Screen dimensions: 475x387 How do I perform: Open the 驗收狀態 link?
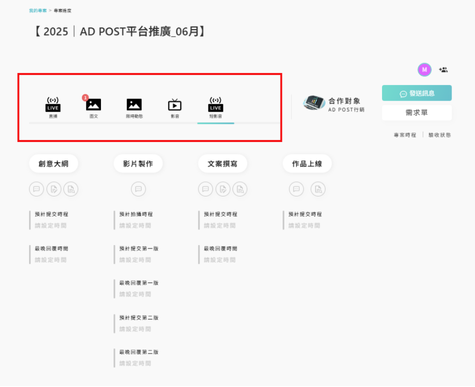pyautogui.click(x=439, y=135)
